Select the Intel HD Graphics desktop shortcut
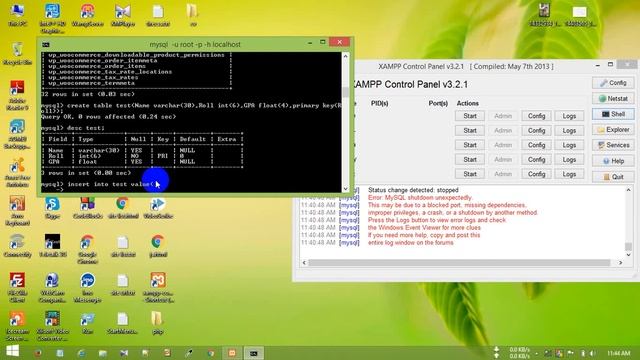 tap(52, 18)
